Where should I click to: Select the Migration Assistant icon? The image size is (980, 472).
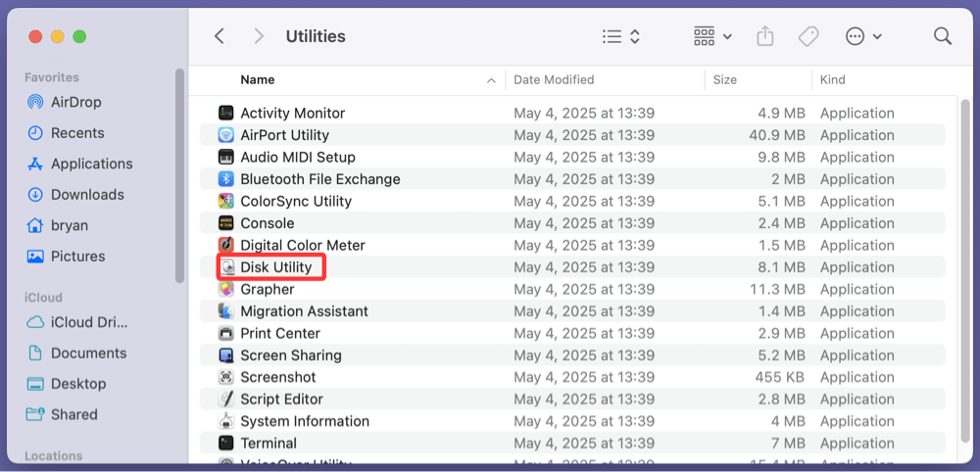click(225, 311)
